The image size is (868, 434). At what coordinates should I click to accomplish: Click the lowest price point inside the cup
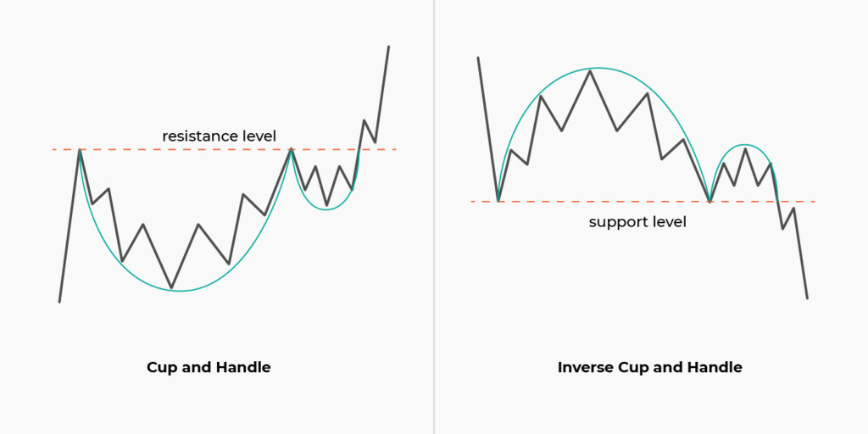[171, 287]
